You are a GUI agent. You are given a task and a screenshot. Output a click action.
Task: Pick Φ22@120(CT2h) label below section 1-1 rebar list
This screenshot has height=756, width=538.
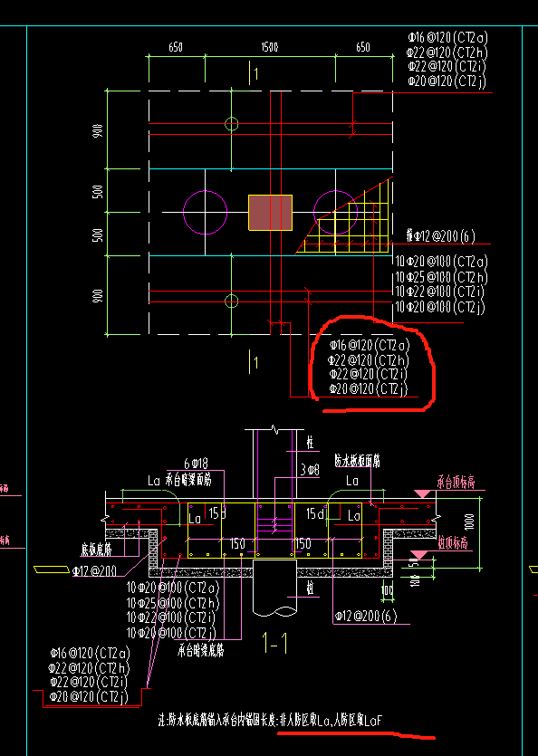pyautogui.click(x=89, y=668)
